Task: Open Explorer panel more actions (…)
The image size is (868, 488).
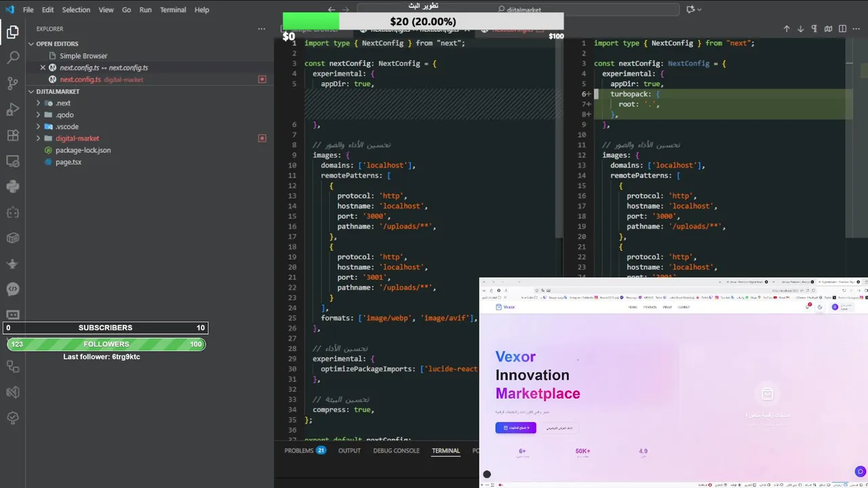Action: click(262, 28)
